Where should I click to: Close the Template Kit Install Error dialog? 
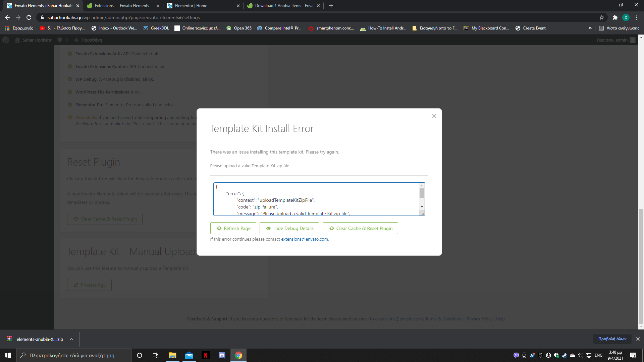[x=434, y=116]
